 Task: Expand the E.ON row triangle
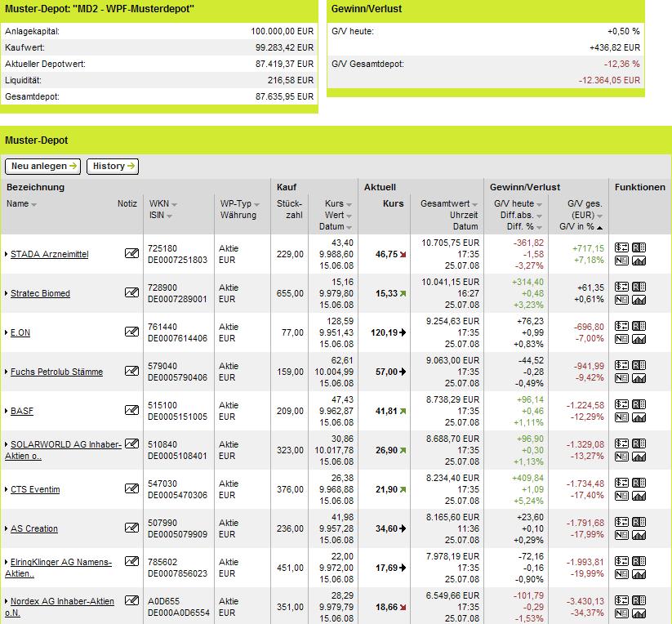7,332
